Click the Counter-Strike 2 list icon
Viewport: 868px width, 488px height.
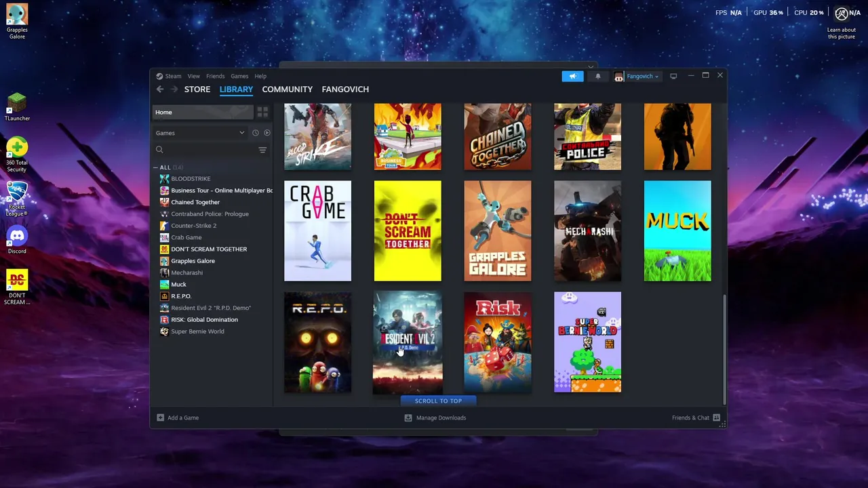pyautogui.click(x=164, y=226)
